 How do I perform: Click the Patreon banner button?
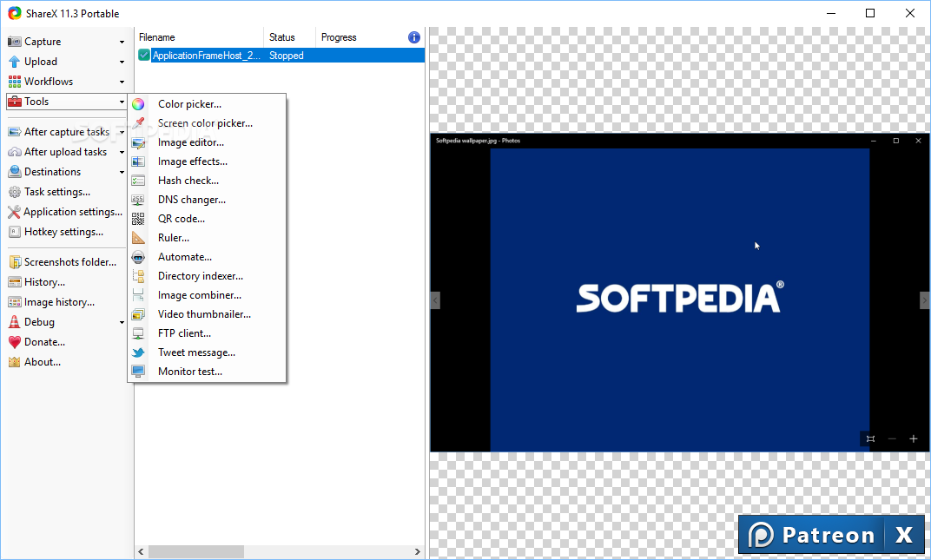click(811, 535)
